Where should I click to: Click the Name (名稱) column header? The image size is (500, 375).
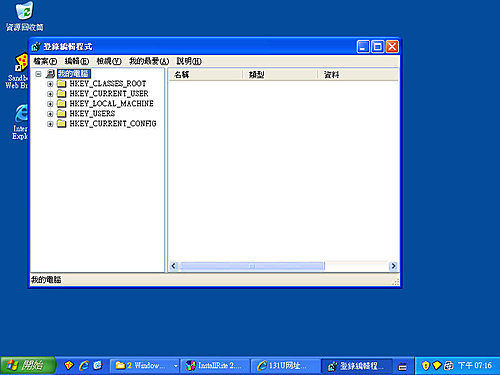[206, 75]
